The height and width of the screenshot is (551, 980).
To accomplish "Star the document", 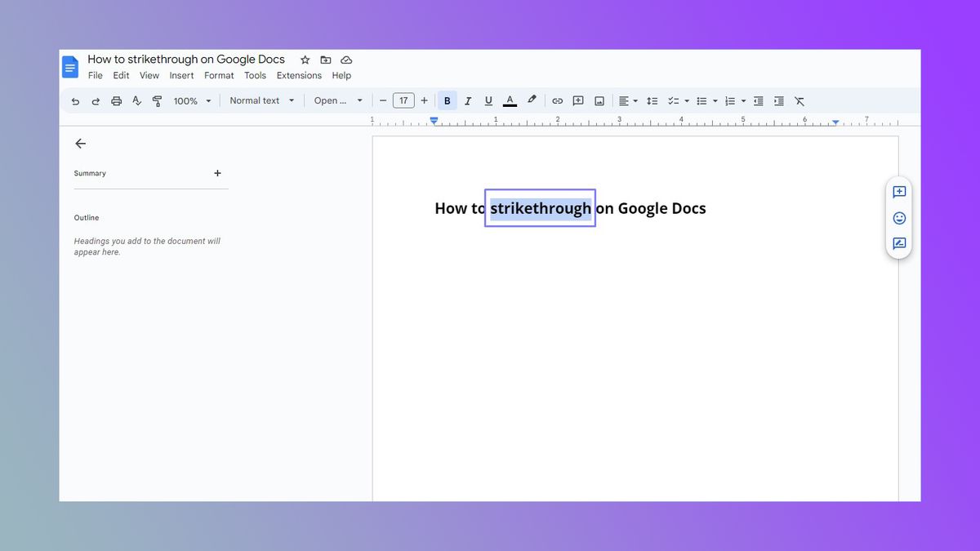I will click(305, 60).
